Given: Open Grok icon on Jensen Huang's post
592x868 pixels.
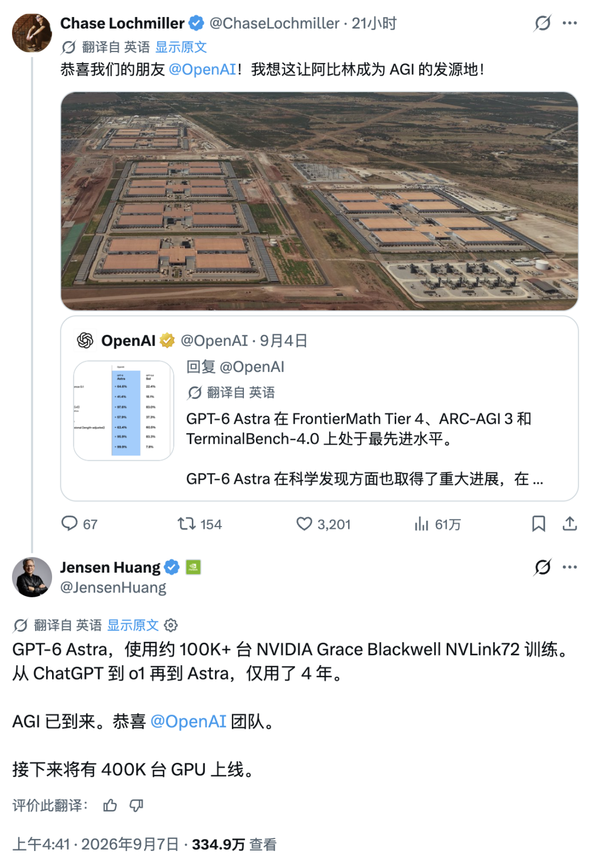Looking at the screenshot, I should (x=542, y=567).
